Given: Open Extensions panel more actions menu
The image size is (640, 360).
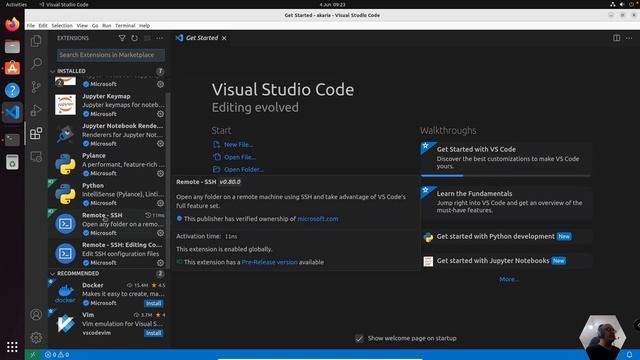Looking at the screenshot, I should 160,38.
